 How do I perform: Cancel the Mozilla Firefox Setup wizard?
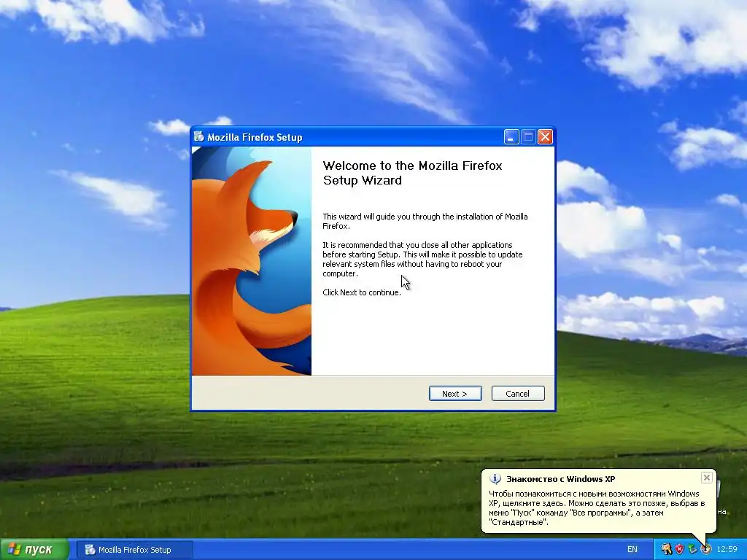pos(517,393)
